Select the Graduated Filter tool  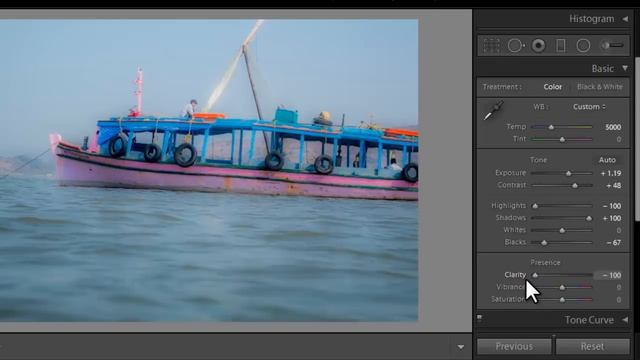coord(561,45)
